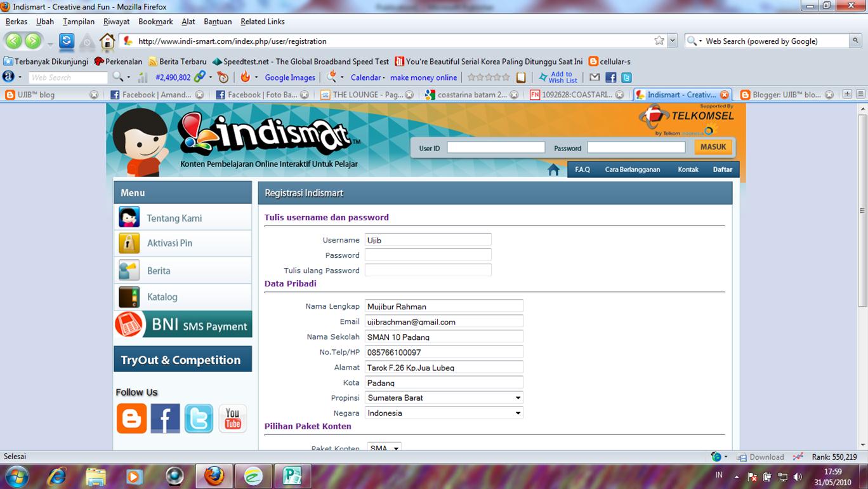
Task: Open the Bookmark menu
Action: (155, 22)
